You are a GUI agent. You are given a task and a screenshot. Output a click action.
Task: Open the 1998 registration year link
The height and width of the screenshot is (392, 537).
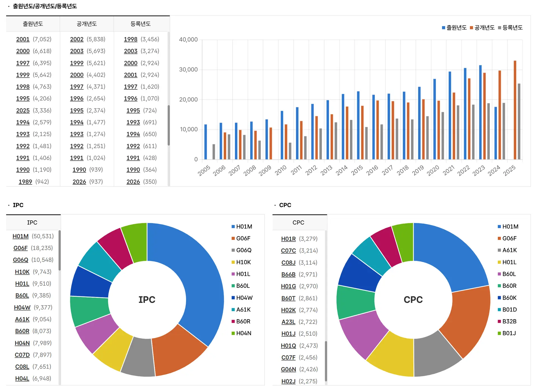(131, 39)
